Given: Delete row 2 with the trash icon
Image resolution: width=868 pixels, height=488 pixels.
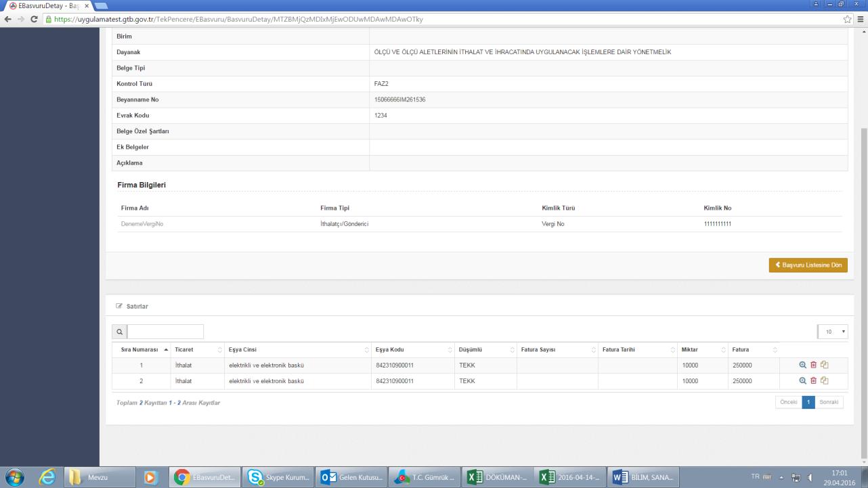Looking at the screenshot, I should click(814, 380).
